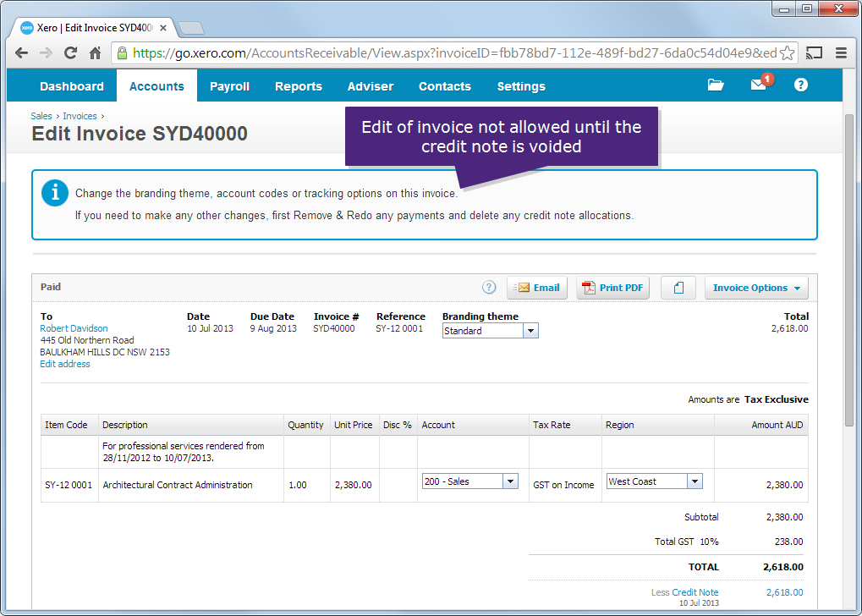Click the copy invoice icon beside Invoice Options
This screenshot has height=616, width=862.
678,287
